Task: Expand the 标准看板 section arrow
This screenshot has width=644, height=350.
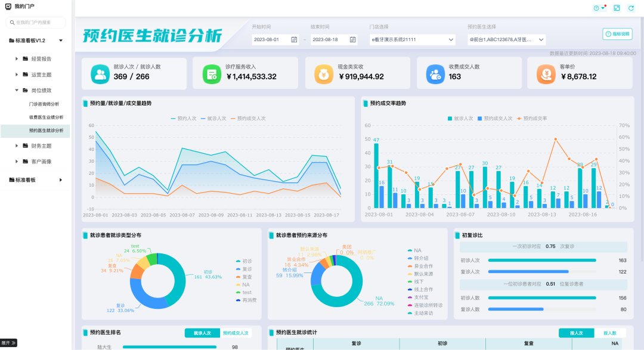Action: 61,180
